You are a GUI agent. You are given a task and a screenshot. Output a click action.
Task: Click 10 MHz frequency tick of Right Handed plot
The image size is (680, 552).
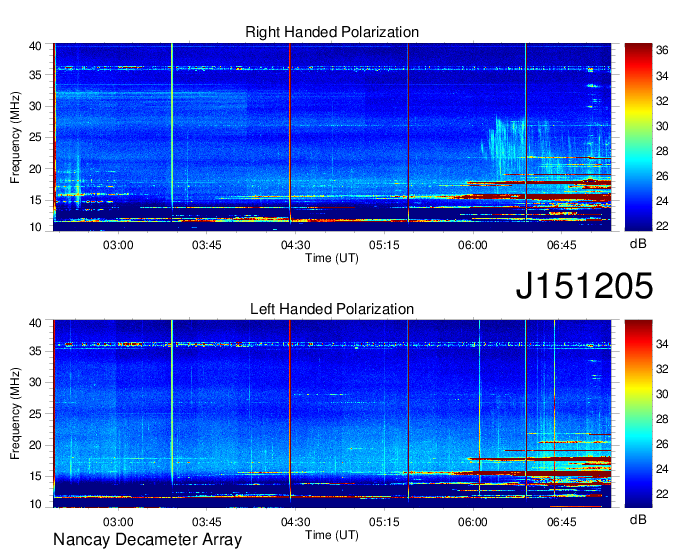[35, 227]
